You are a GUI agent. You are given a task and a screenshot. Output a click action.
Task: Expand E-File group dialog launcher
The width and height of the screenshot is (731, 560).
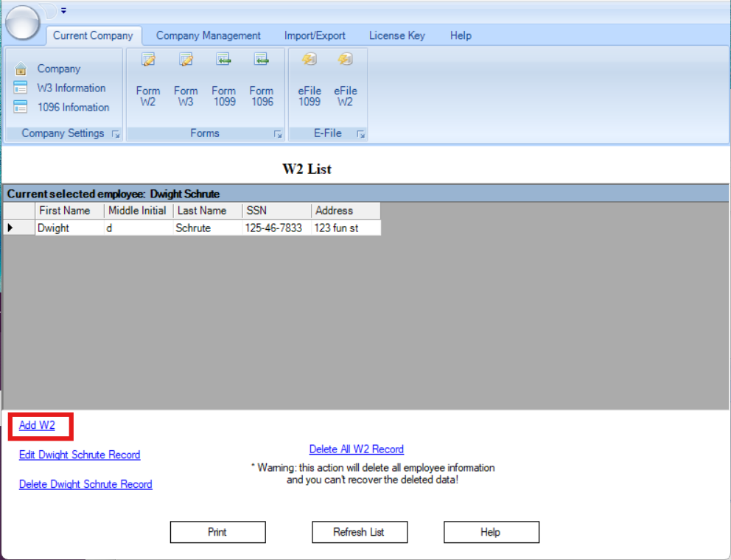point(360,134)
